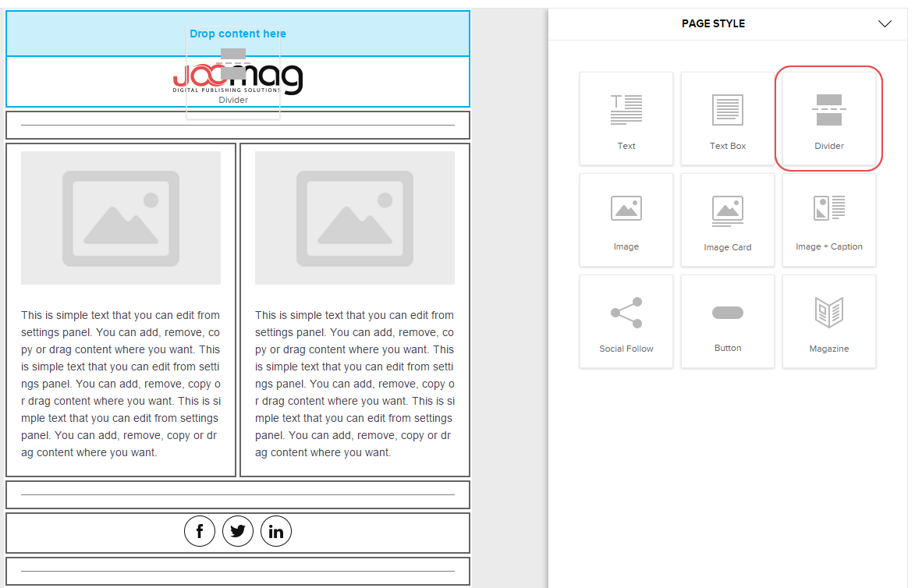The image size is (915, 588).
Task: Click the left column text paragraph
Action: [x=121, y=384]
